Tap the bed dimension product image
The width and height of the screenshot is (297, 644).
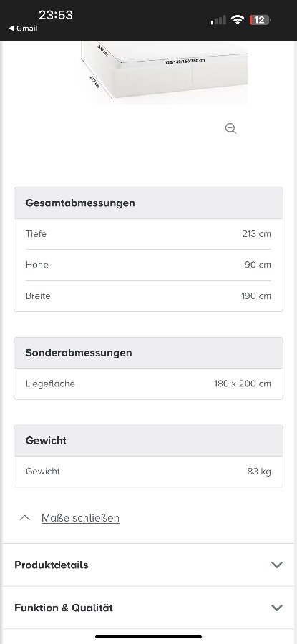click(x=165, y=70)
